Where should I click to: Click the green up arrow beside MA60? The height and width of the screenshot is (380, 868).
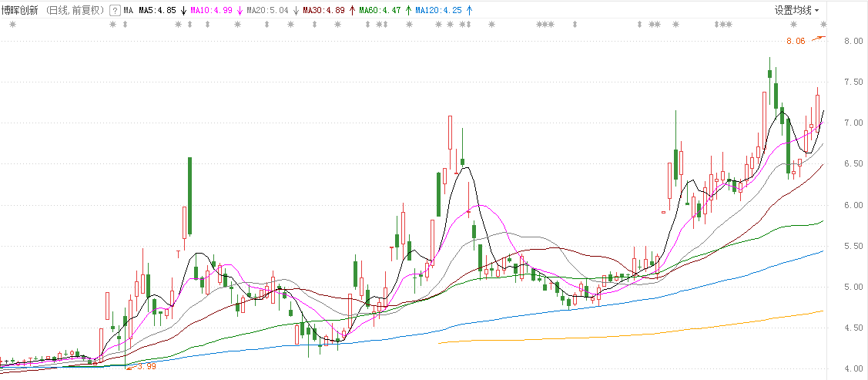coord(408,11)
